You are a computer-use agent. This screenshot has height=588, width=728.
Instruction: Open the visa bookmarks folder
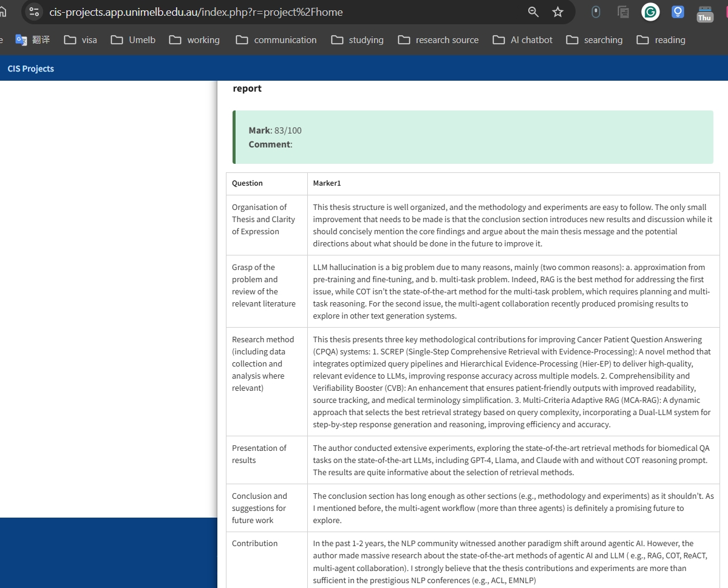pos(81,40)
